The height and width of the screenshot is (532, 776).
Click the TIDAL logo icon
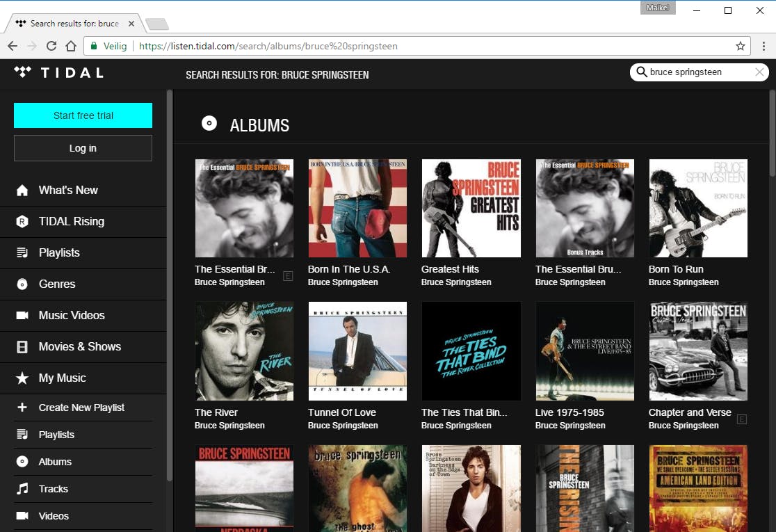click(x=22, y=72)
